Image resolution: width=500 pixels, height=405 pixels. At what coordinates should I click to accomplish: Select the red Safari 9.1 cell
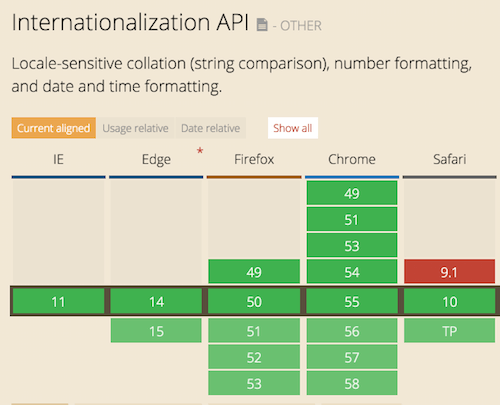pos(449,272)
